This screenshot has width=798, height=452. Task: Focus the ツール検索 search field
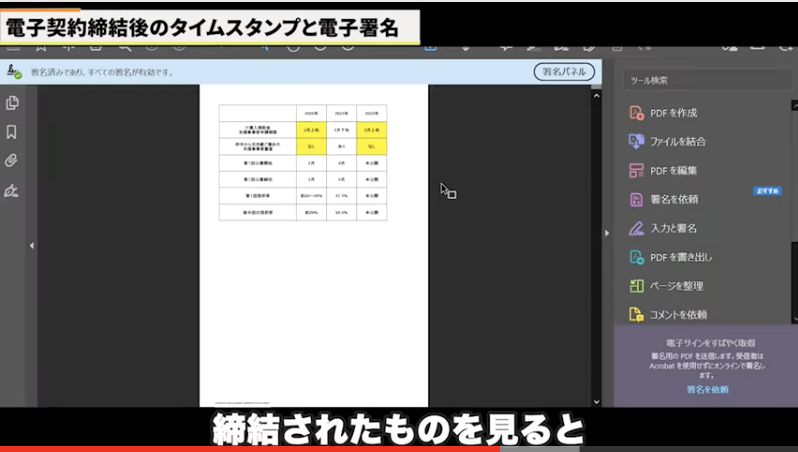(x=706, y=80)
